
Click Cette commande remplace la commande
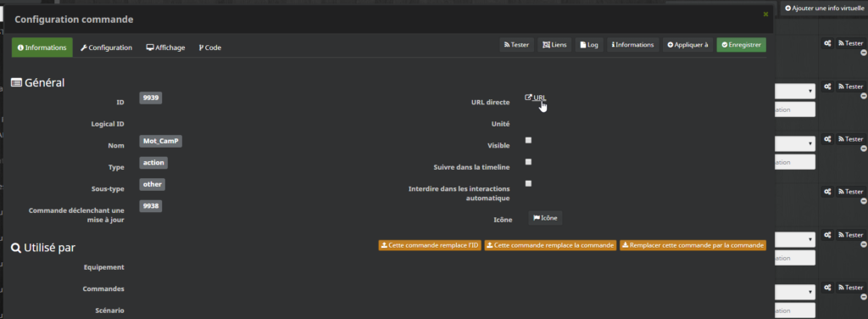(x=550, y=245)
